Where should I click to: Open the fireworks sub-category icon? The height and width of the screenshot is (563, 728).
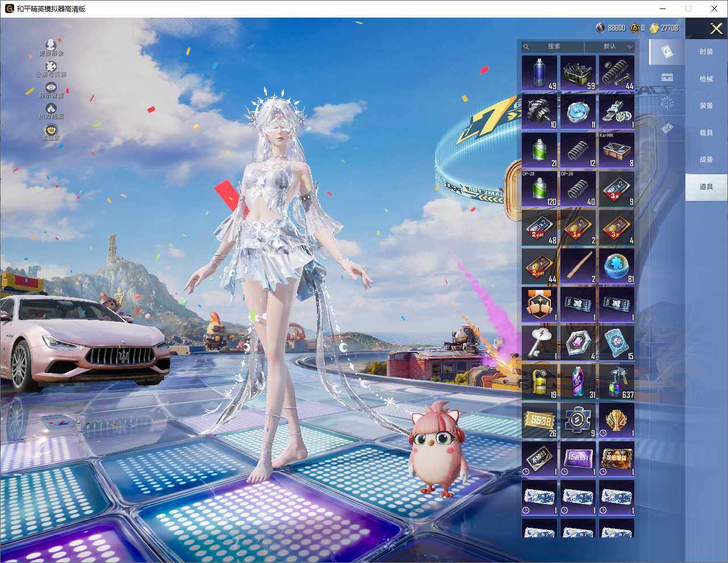pyautogui.click(x=667, y=103)
